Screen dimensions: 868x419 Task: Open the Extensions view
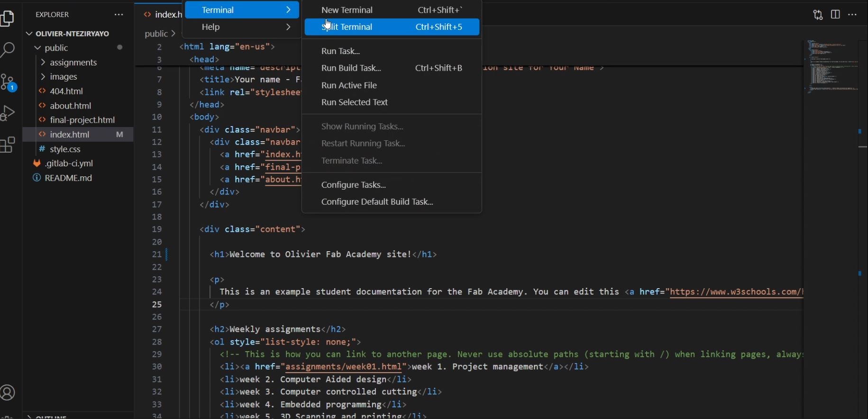[x=8, y=145]
